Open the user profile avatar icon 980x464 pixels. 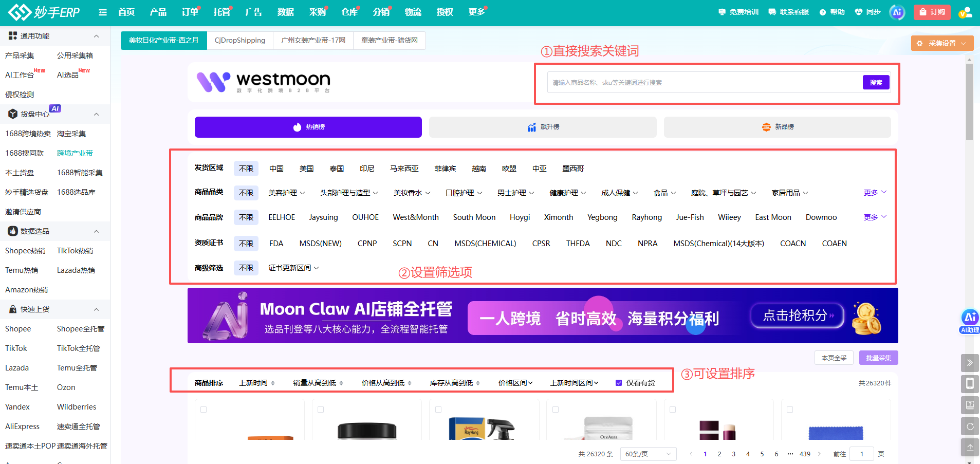(966, 12)
